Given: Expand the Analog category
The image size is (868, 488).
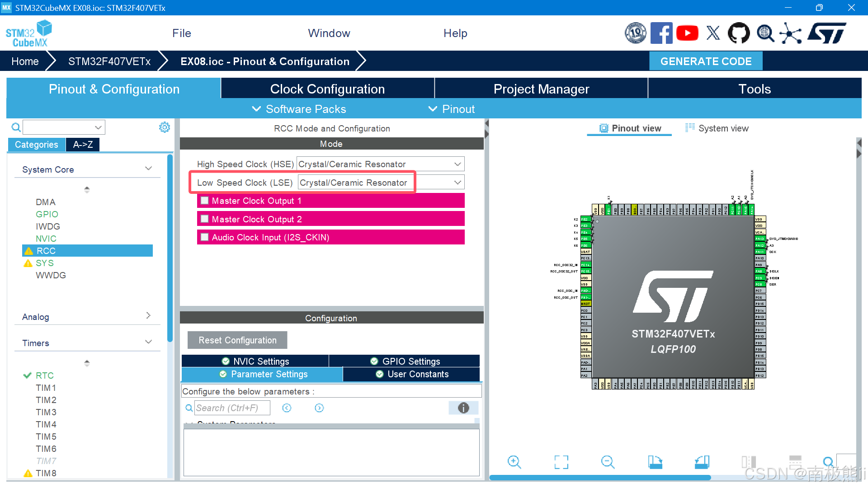Looking at the screenshot, I should tap(148, 316).
